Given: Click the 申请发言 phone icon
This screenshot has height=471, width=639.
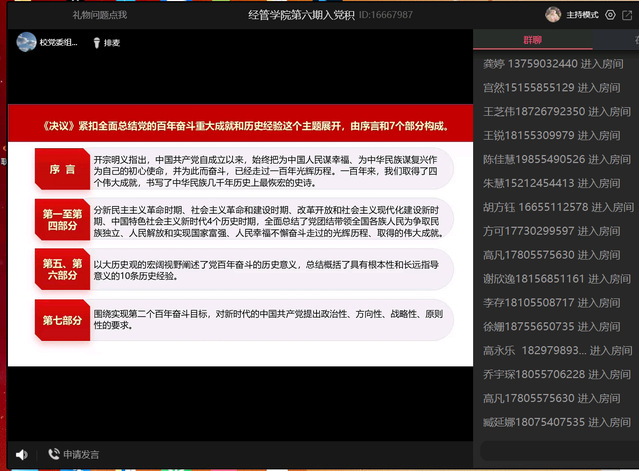Looking at the screenshot, I should tap(53, 455).
